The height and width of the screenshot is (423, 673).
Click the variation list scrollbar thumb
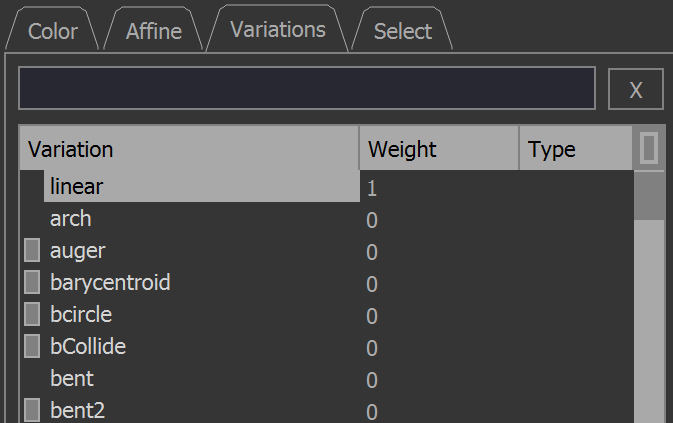649,196
